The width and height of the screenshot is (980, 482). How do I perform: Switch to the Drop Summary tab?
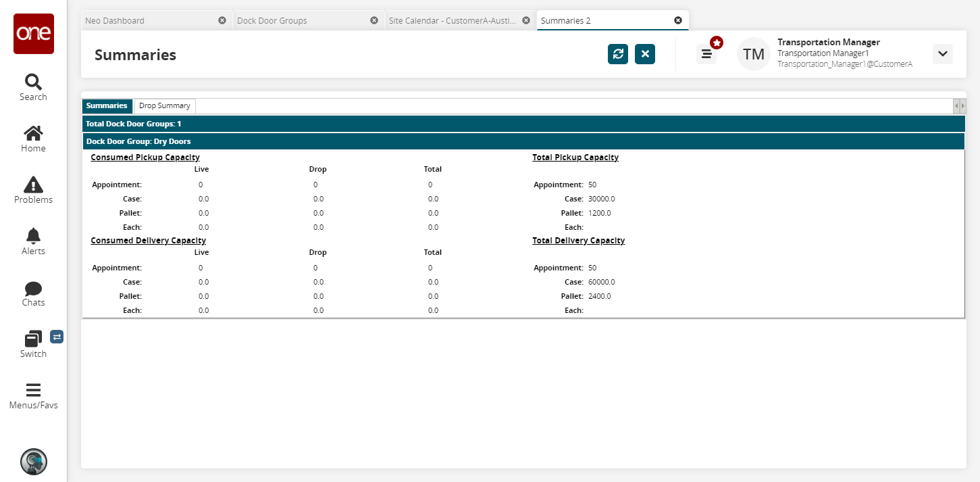(x=165, y=106)
